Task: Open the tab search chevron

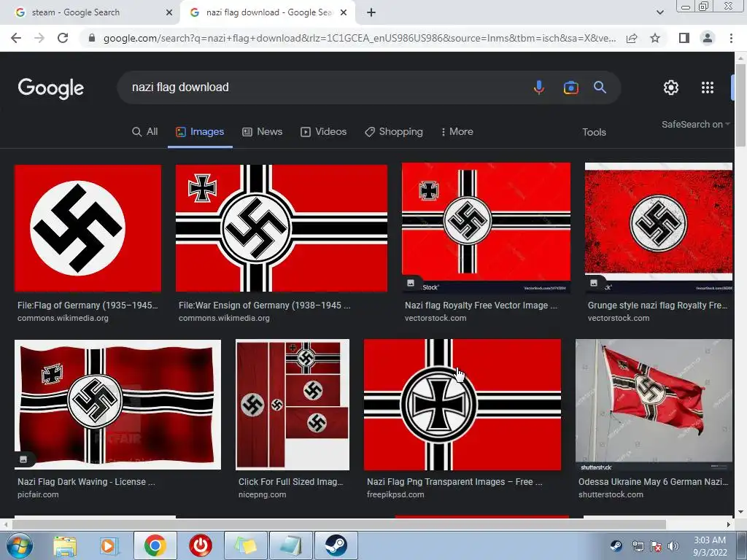Action: click(659, 12)
